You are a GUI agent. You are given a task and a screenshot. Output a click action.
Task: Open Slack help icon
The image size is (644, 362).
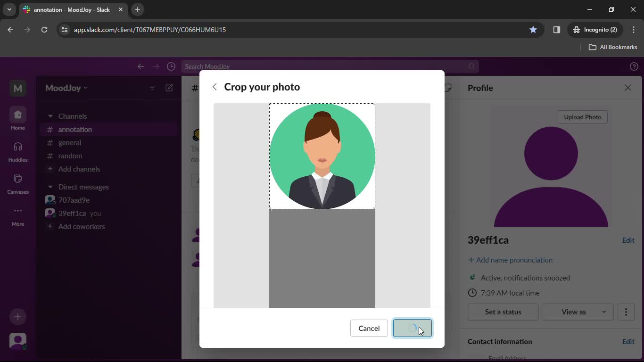coord(634,66)
